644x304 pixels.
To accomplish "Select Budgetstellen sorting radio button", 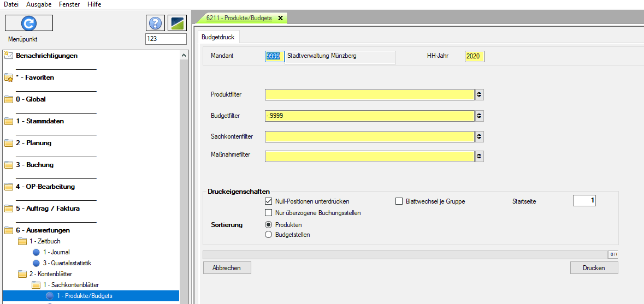I will 268,235.
